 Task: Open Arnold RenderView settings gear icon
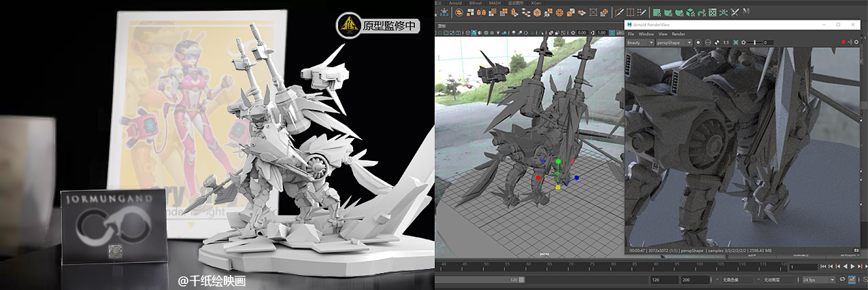coord(856,42)
